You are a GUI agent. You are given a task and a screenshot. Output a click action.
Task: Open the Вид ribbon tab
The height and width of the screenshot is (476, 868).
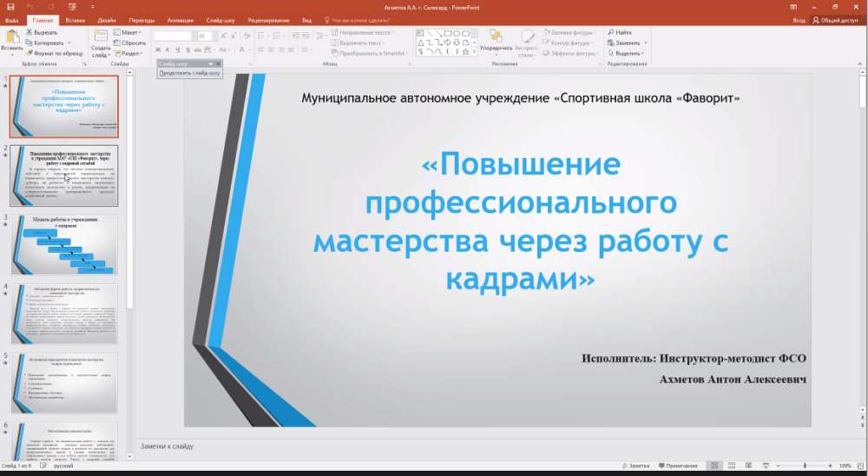[x=306, y=20]
